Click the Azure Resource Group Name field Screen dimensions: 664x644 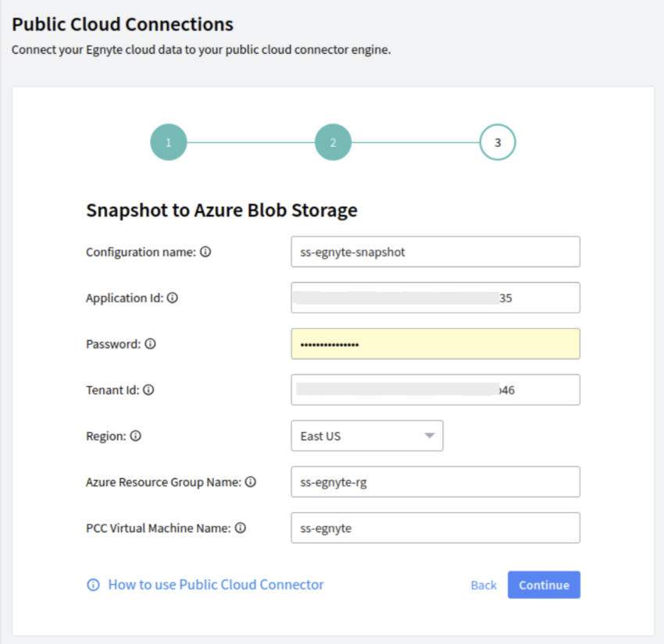435,481
